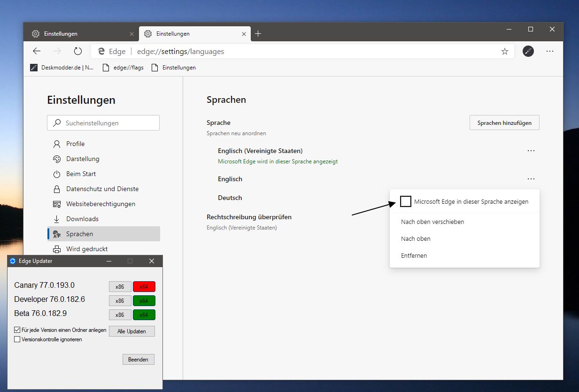Click the Deutsch language entry
This screenshot has width=579, height=392.
[230, 198]
